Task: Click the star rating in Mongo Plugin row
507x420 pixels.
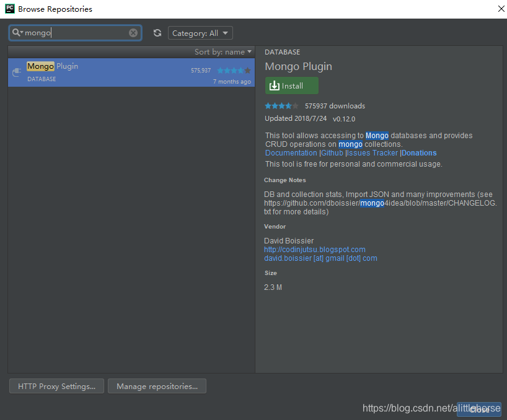Action: pyautogui.click(x=234, y=71)
